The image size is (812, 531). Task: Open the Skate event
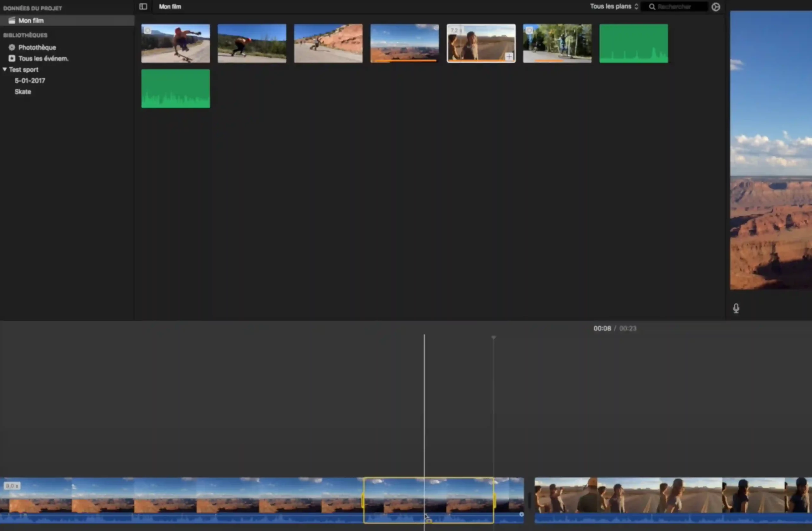23,91
